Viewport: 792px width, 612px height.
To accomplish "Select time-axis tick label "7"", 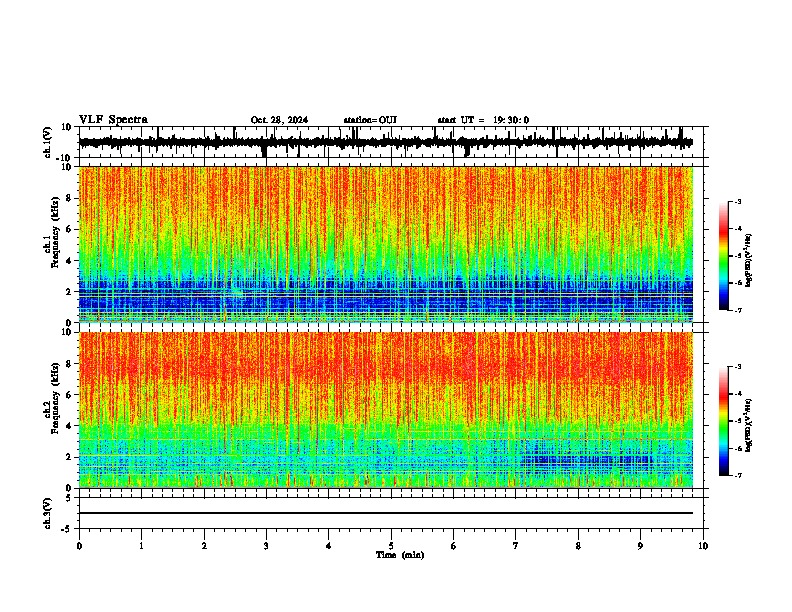I will [x=516, y=546].
